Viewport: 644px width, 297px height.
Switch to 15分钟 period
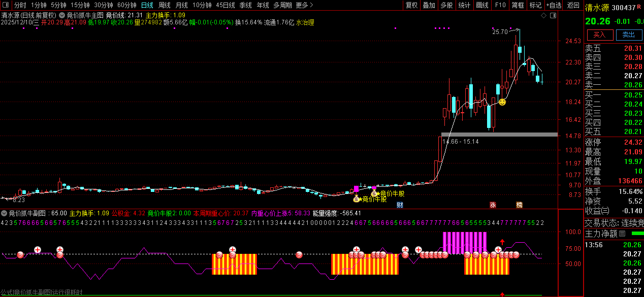80,5
